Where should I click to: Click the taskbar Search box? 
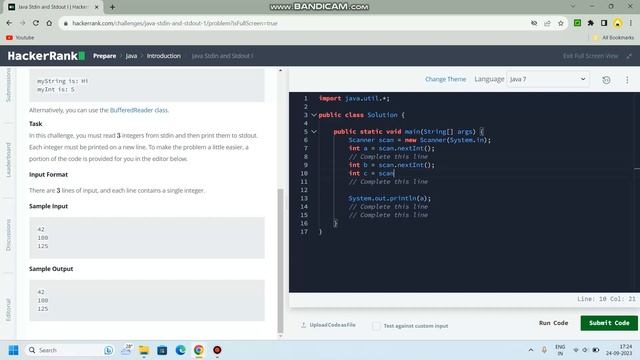pos(69,350)
